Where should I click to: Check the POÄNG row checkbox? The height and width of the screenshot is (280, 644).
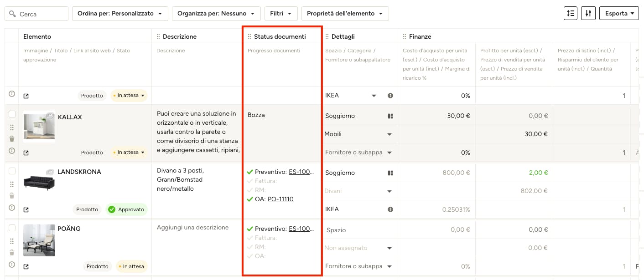click(x=12, y=228)
